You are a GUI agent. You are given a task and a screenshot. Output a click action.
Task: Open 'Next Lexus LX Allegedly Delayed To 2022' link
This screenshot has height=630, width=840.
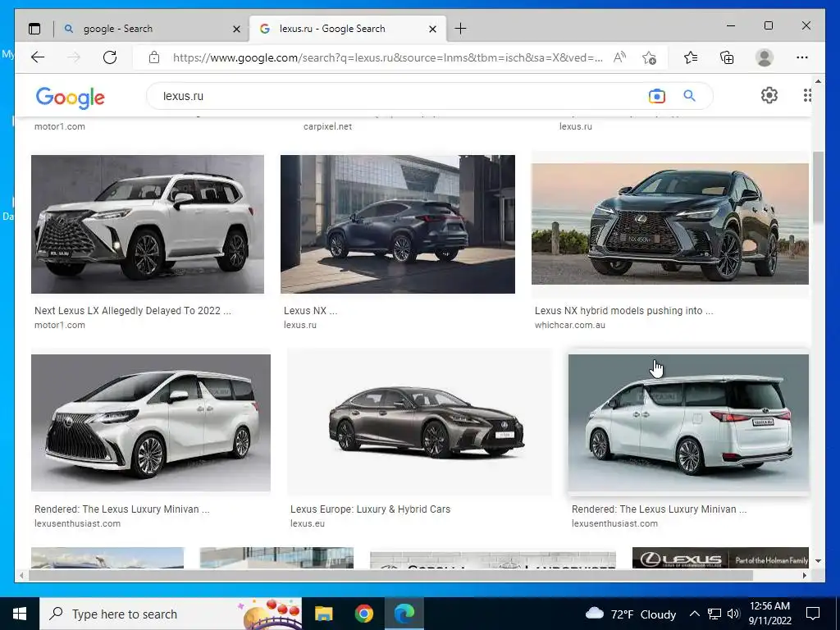click(133, 311)
